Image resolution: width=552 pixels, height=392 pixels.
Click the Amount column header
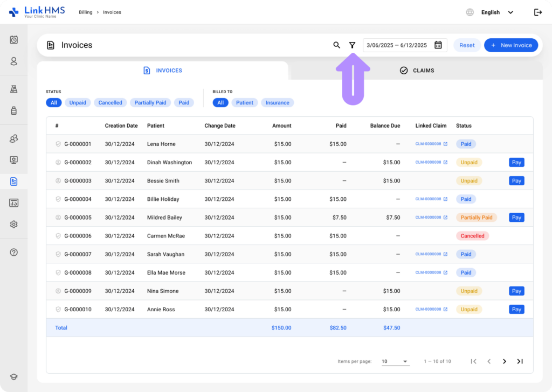281,125
